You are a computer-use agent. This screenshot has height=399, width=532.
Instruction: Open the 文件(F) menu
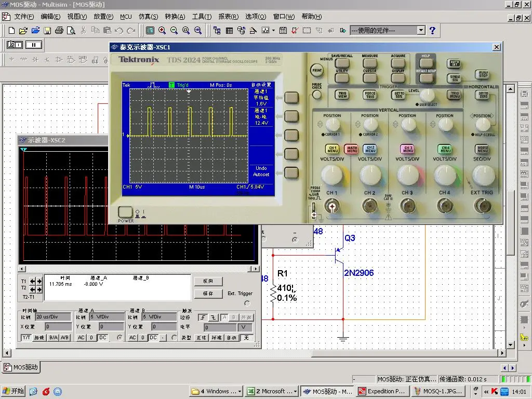coord(24,17)
